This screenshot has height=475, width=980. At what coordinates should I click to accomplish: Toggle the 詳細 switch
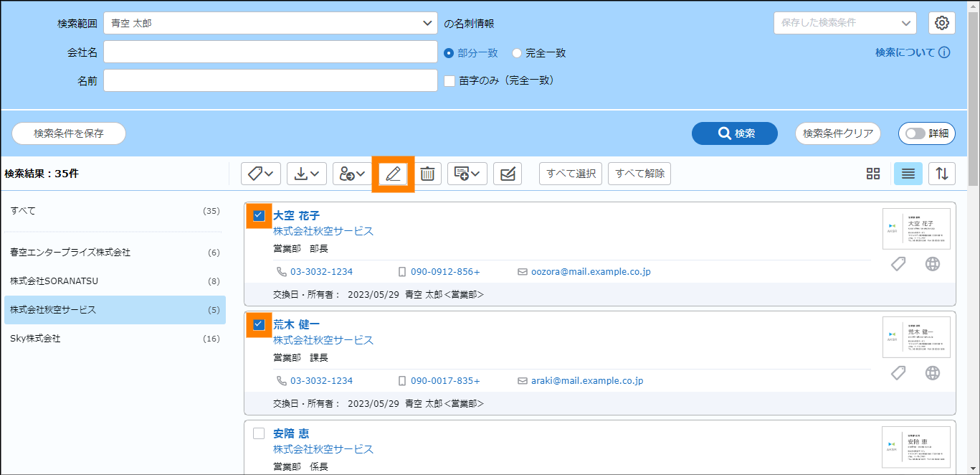926,133
